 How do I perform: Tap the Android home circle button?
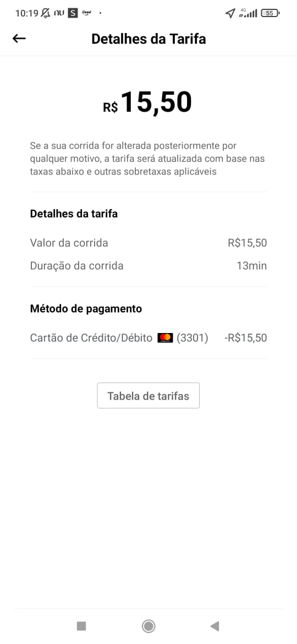pos(148,626)
